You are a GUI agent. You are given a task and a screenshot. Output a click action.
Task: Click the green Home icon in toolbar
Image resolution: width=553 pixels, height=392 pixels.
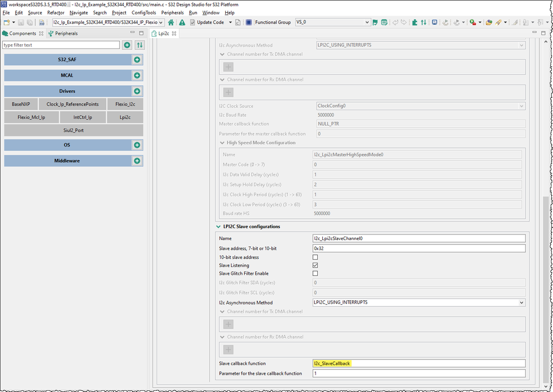pos(171,22)
